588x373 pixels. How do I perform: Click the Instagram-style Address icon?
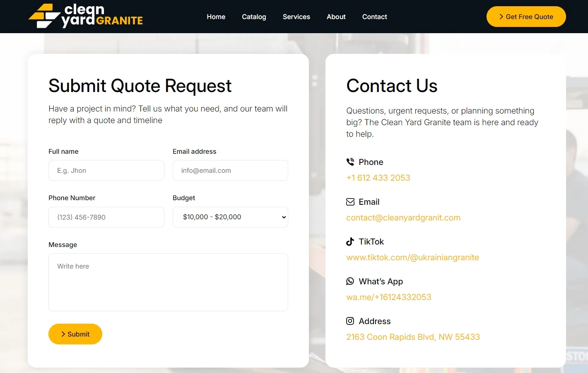click(350, 321)
